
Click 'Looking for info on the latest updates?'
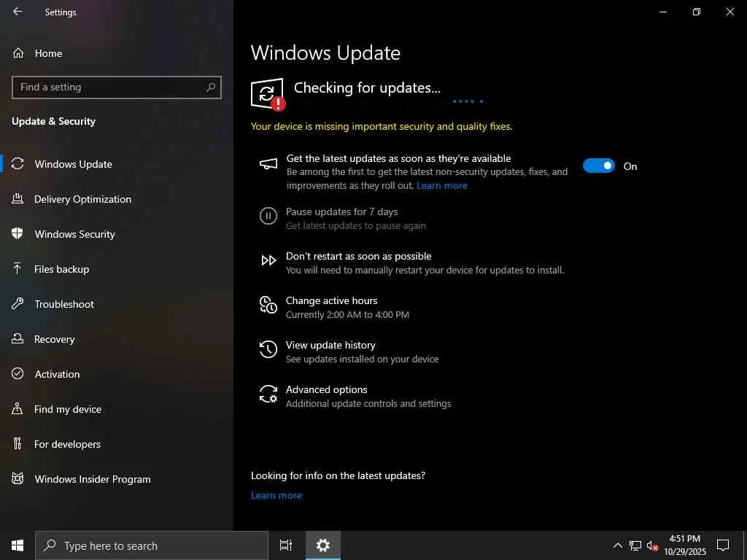[x=338, y=475]
